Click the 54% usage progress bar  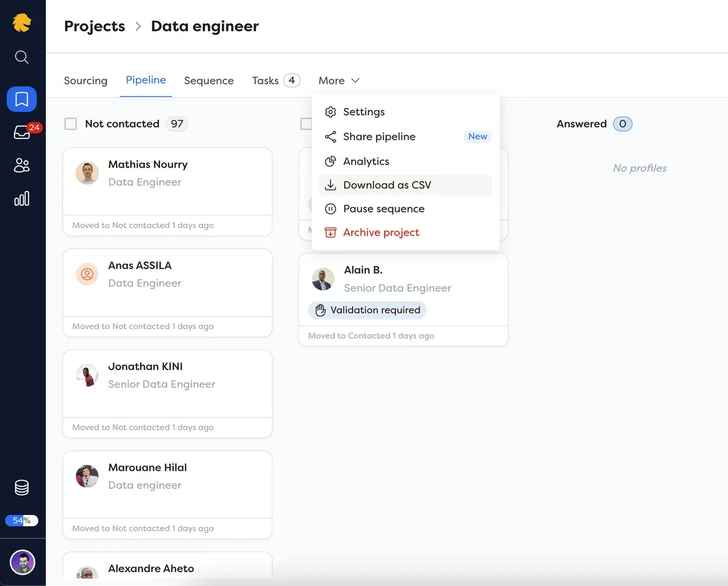22,520
